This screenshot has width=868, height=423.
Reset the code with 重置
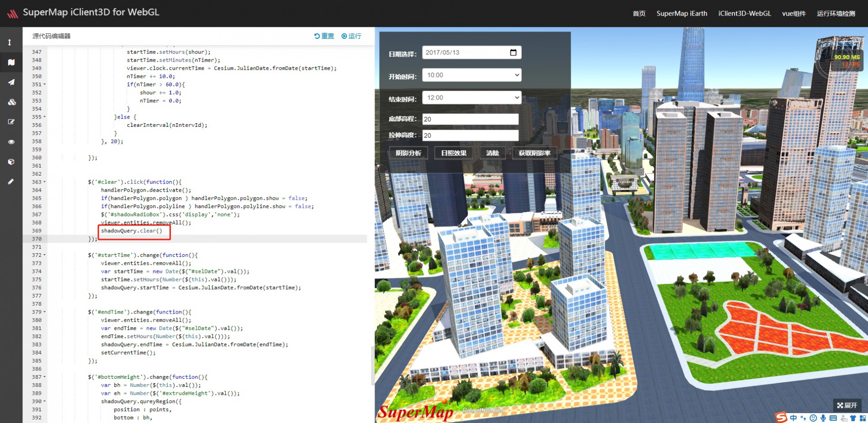point(324,36)
